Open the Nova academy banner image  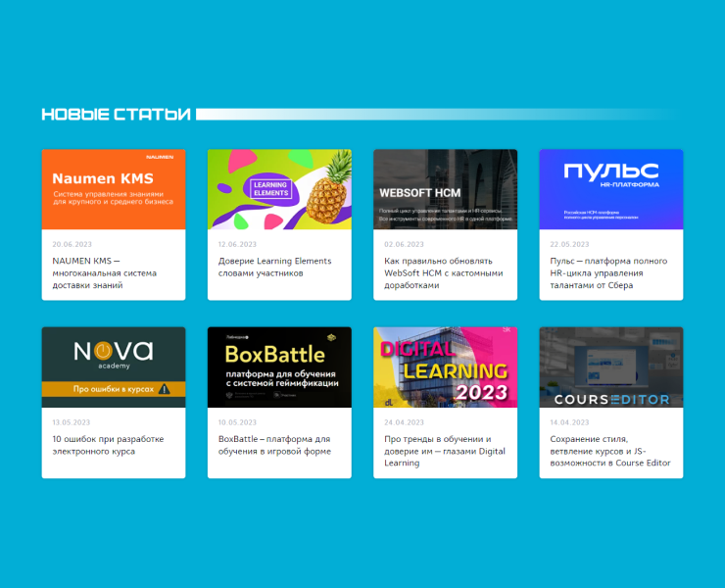click(113, 367)
